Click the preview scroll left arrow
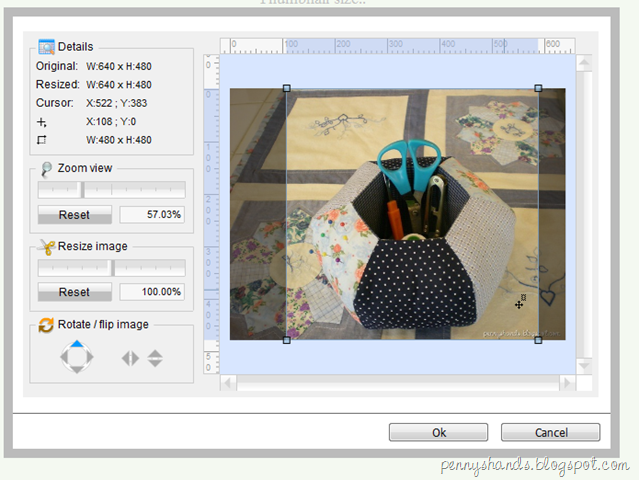The height and width of the screenshot is (480, 639). 228,383
